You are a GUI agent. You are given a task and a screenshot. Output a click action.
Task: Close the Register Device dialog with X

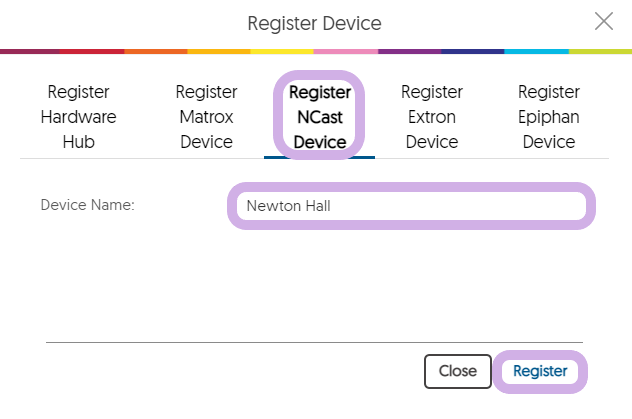(x=604, y=21)
